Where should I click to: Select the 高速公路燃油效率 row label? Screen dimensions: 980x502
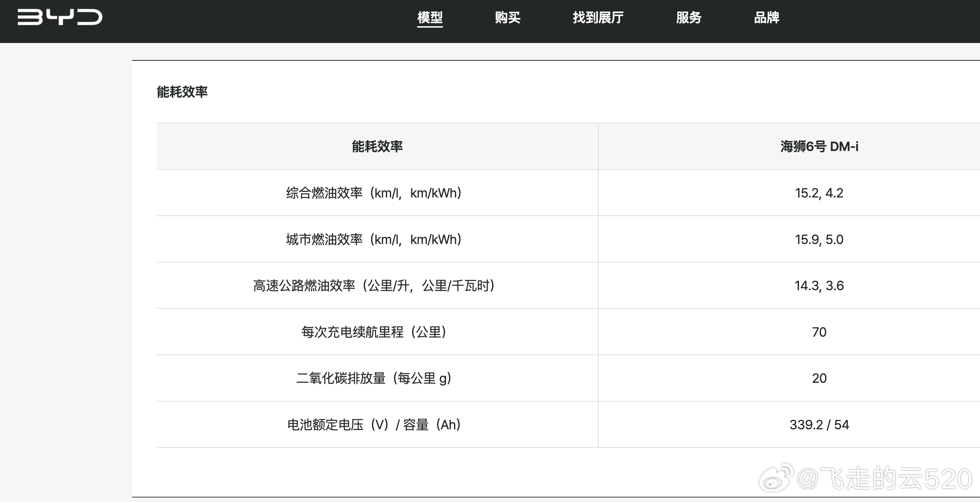pyautogui.click(x=374, y=286)
